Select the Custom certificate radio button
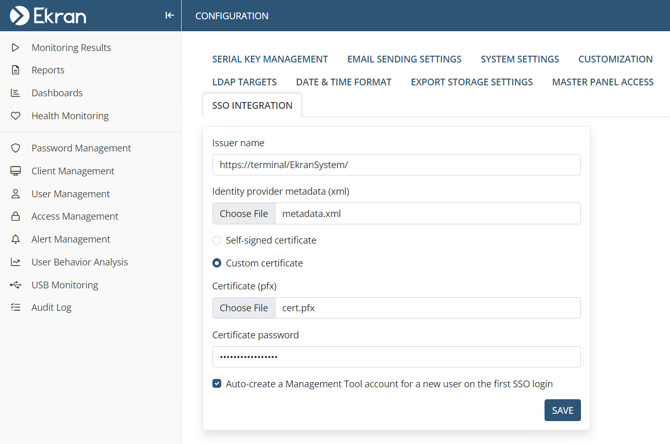 tap(217, 263)
